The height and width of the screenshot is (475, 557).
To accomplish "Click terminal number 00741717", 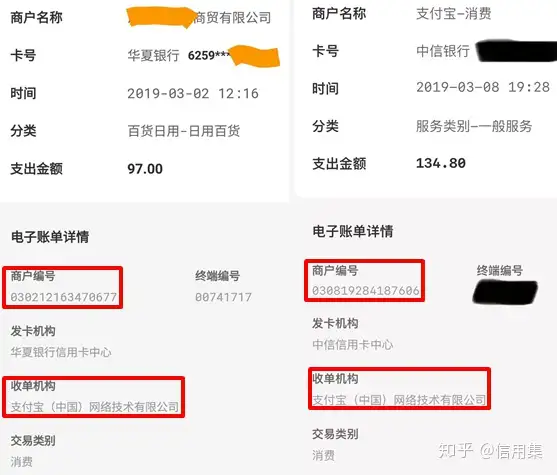I will click(223, 297).
